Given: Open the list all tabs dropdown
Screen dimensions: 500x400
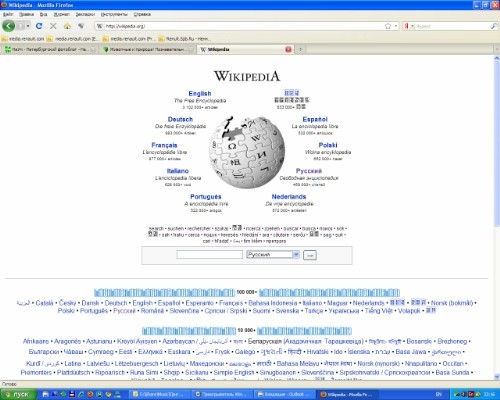Looking at the screenshot, I should pos(497,49).
